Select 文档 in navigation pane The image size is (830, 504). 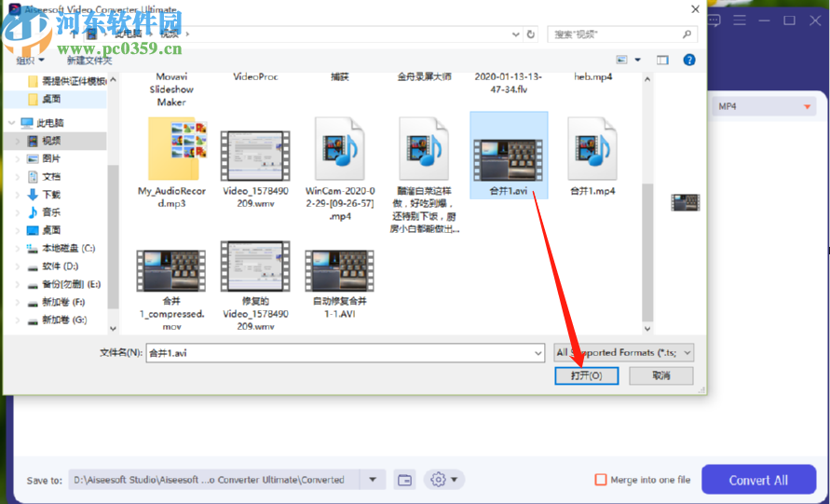click(x=51, y=177)
